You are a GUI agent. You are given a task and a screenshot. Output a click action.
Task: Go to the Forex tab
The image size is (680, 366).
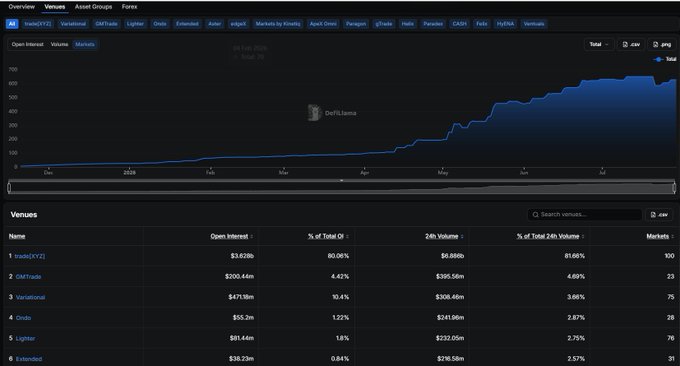pos(129,7)
